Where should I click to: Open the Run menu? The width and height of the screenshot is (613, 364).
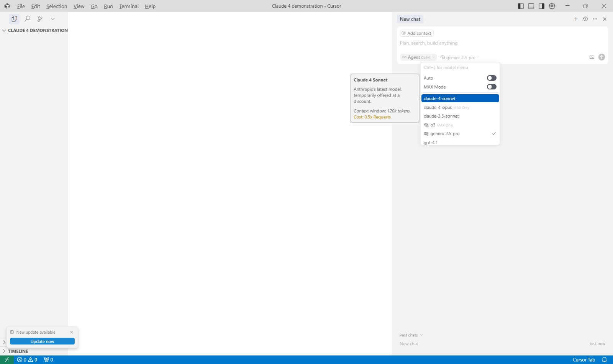pyautogui.click(x=108, y=6)
